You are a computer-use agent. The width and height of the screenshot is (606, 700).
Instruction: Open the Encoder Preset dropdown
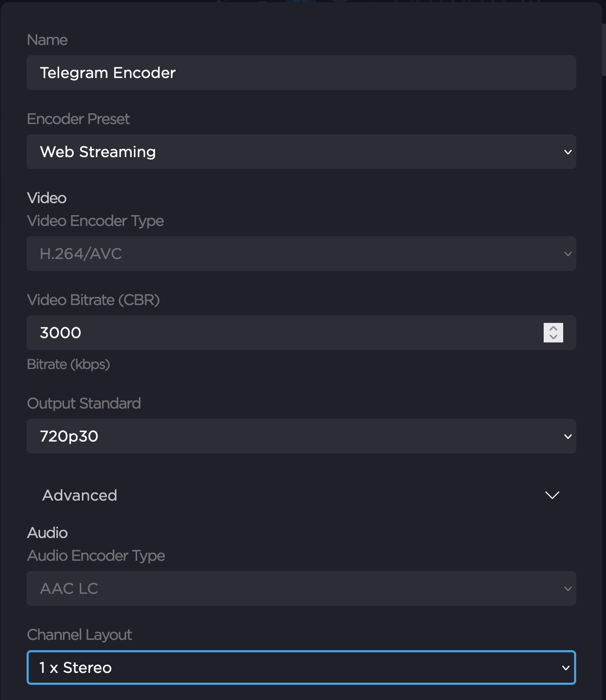(301, 152)
